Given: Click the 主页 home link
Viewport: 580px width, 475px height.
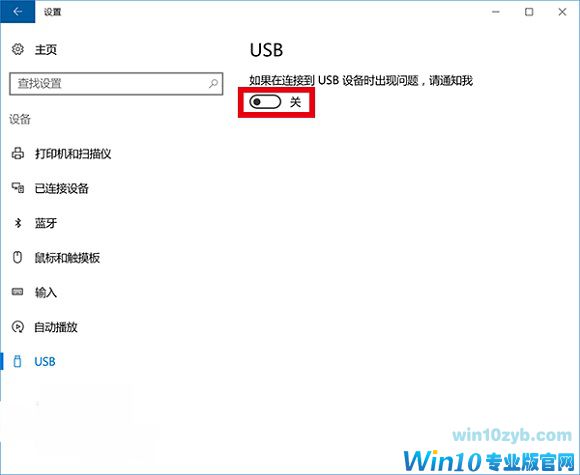Looking at the screenshot, I should point(46,50).
